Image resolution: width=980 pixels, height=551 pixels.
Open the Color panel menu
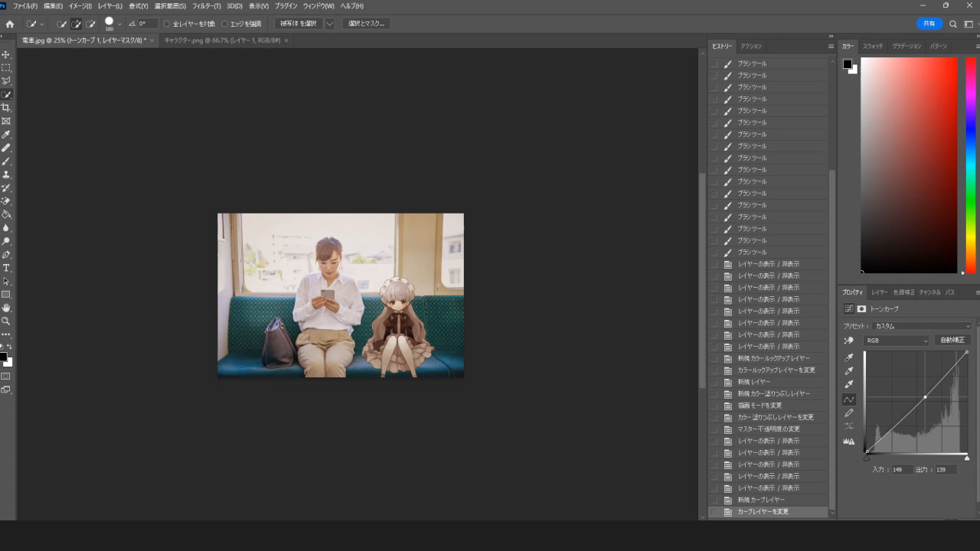(x=978, y=46)
